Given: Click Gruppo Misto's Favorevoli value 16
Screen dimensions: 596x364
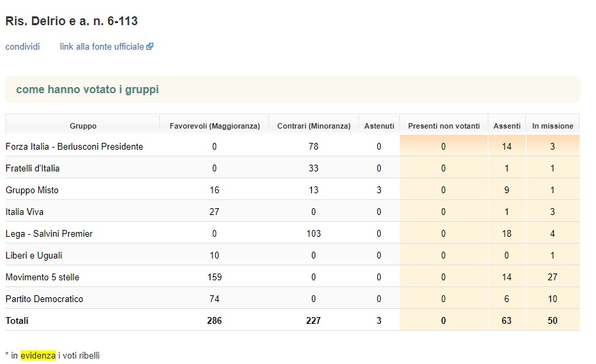Looking at the screenshot, I should 215,190.
